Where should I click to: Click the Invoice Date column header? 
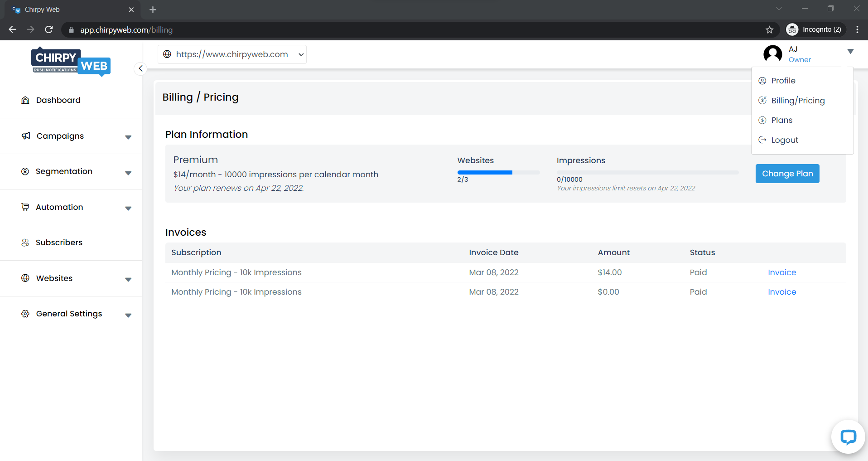[x=493, y=252]
